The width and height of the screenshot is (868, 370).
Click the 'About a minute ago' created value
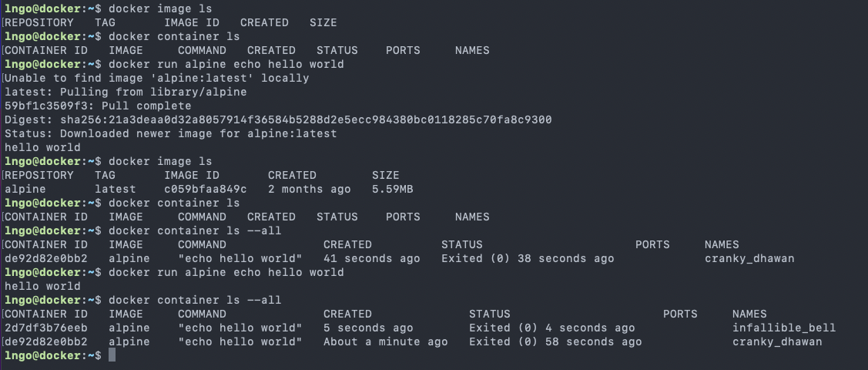point(385,341)
